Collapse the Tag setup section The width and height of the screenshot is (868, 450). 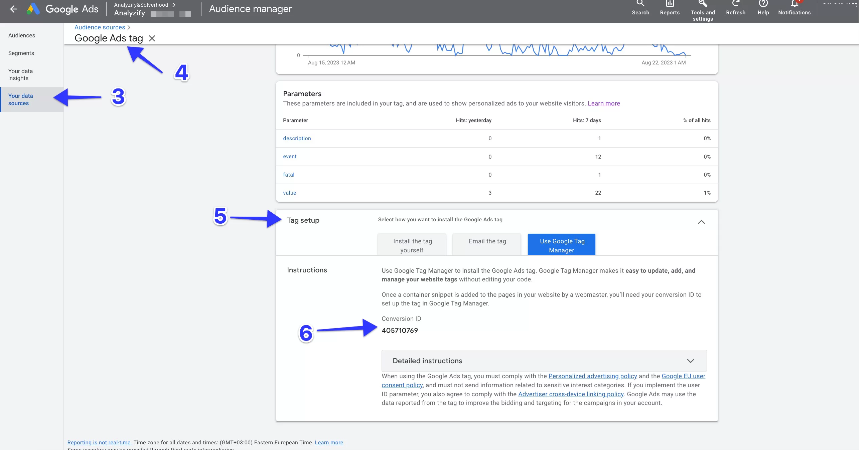701,222
